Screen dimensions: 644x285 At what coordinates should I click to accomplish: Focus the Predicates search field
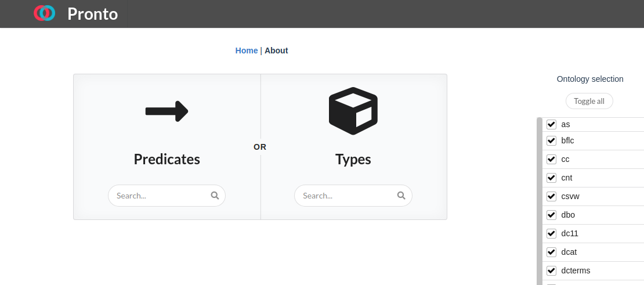[160, 196]
